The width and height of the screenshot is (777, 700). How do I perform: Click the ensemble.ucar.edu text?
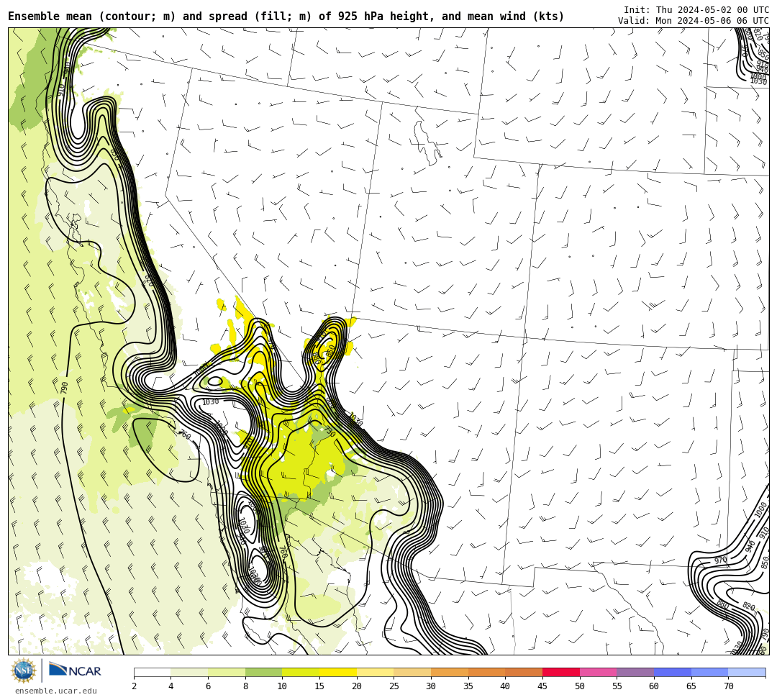pyautogui.click(x=56, y=691)
